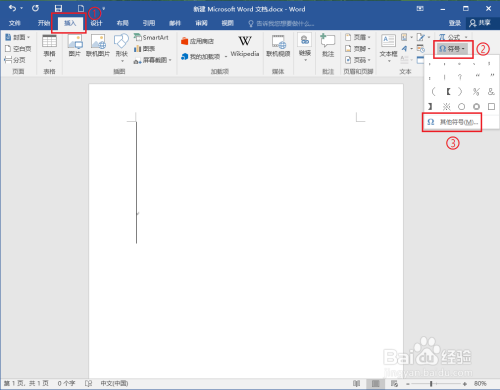Open the Store (应用商店) add-in

pos(197,41)
